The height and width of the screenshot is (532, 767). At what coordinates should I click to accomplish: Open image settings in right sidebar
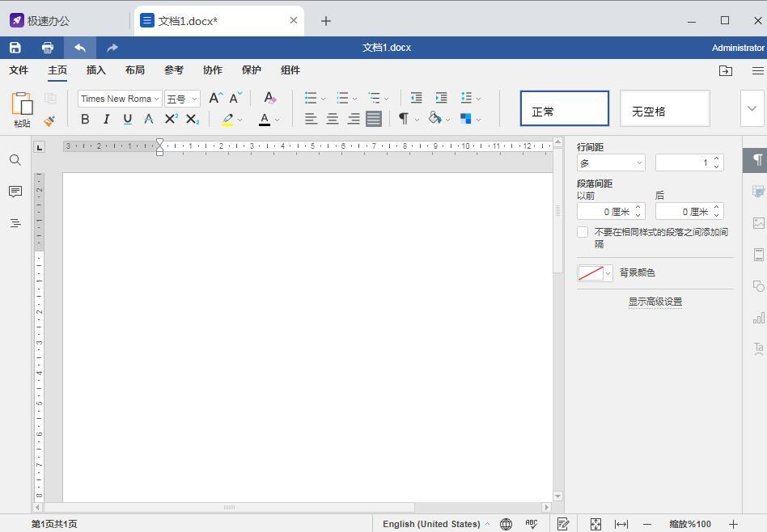coord(758,223)
